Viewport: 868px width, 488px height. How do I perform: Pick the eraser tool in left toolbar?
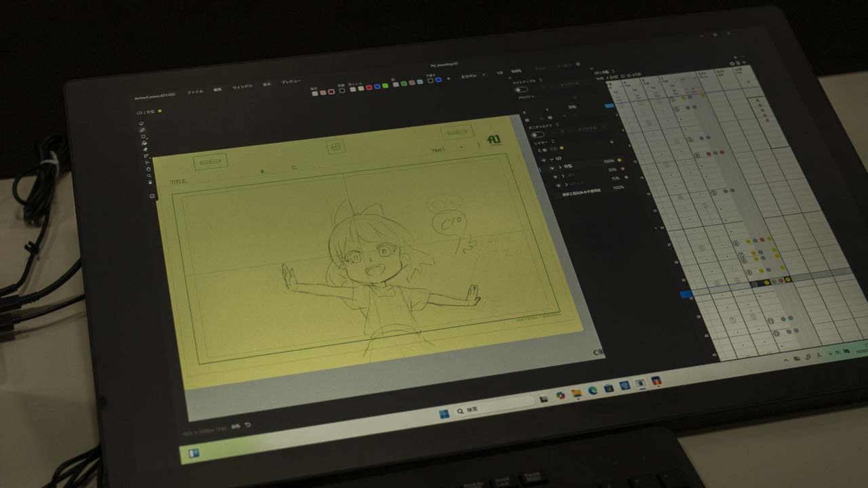[x=145, y=150]
